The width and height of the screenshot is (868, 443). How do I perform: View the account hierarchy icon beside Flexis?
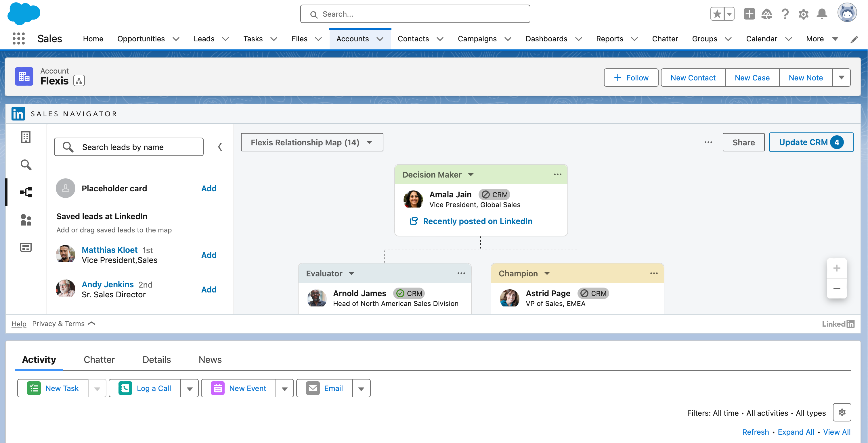click(x=79, y=81)
